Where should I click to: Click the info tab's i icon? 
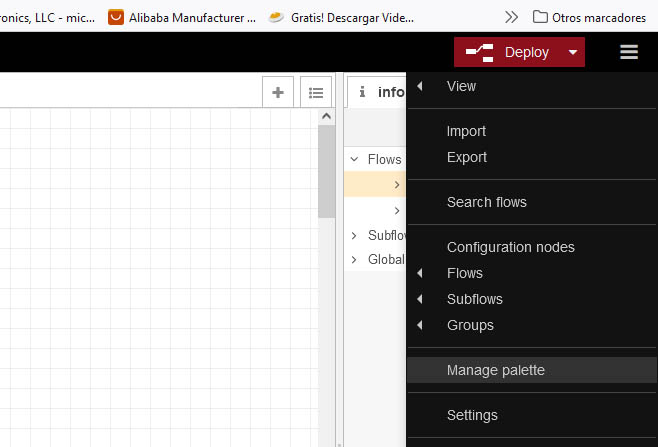[363, 92]
